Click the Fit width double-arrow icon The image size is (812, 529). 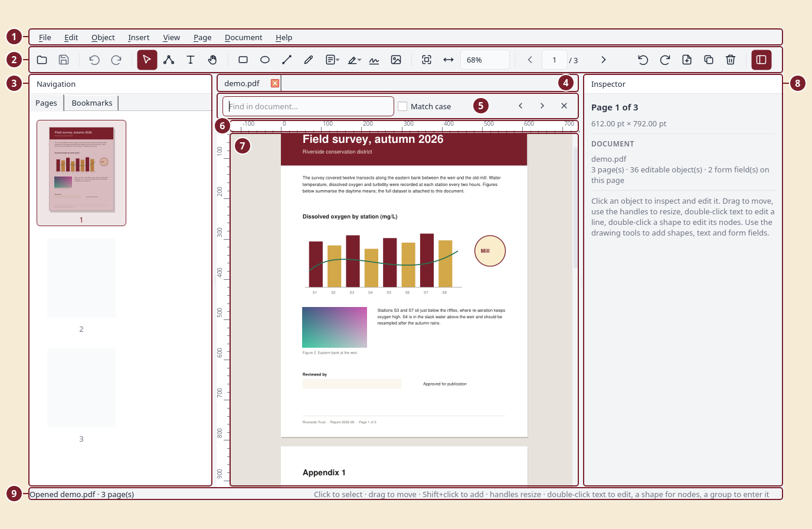[448, 60]
